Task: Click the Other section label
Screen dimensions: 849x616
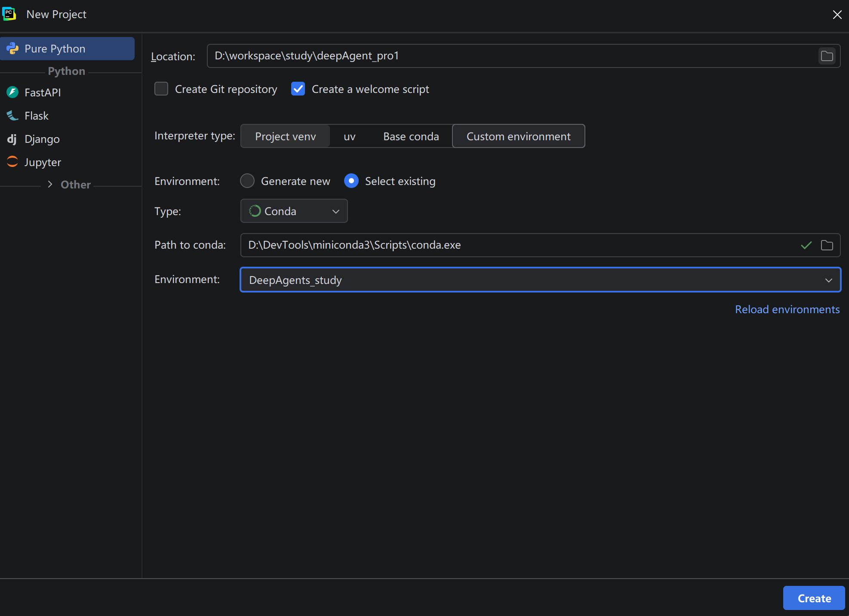Action: tap(76, 185)
